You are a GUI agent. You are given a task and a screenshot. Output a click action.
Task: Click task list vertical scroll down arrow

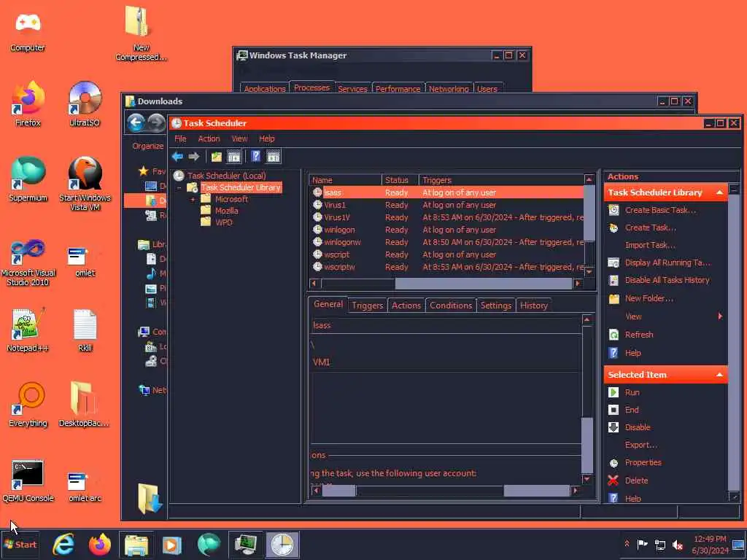pyautogui.click(x=589, y=271)
